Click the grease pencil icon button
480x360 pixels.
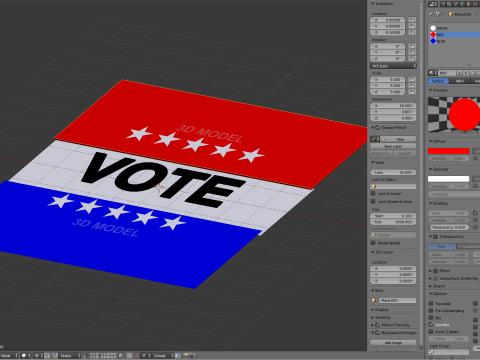pos(374,139)
